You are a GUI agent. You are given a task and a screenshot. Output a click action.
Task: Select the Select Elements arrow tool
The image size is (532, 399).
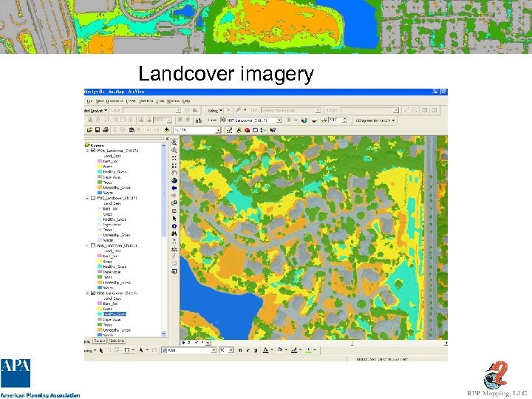point(174,219)
